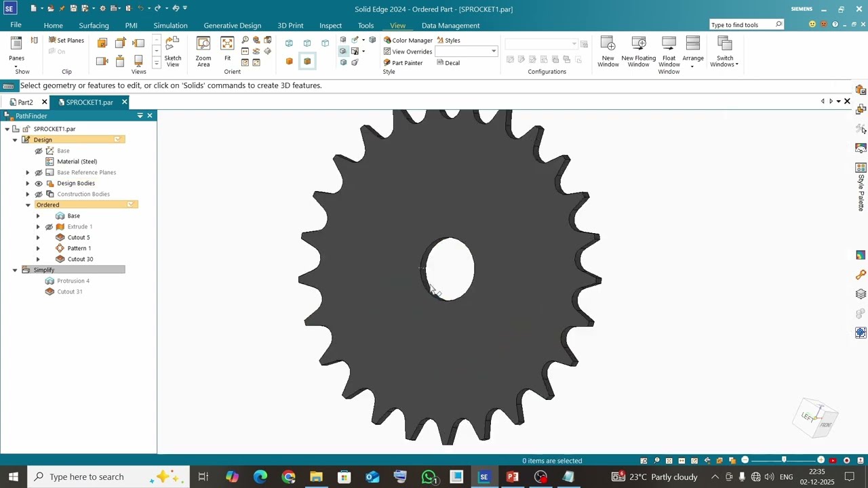Click the zoom slider handle in status bar
This screenshot has width=868, height=488.
(784, 460)
